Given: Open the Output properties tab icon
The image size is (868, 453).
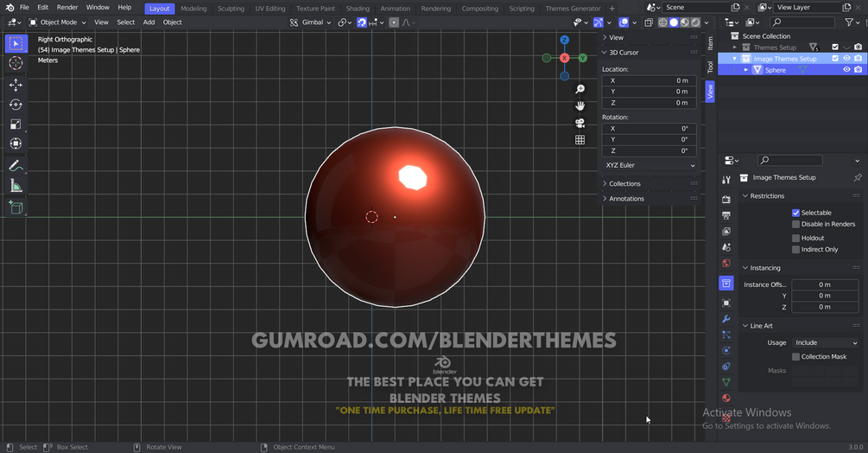Looking at the screenshot, I should [726, 215].
